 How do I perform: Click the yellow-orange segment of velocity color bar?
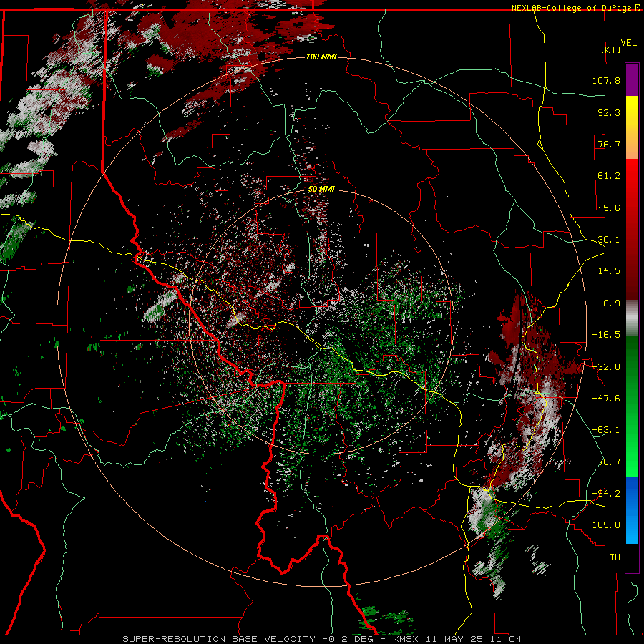click(632, 127)
